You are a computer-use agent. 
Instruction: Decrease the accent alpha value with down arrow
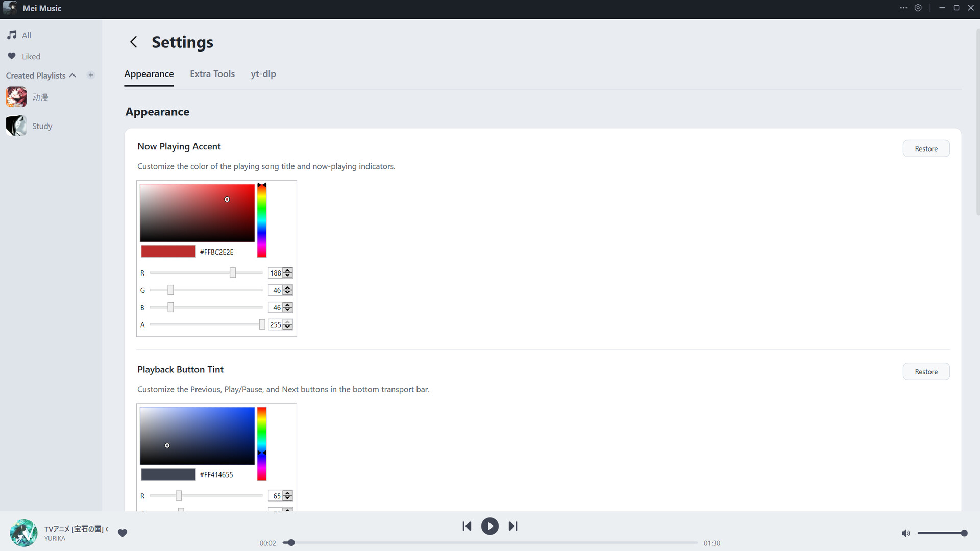click(x=288, y=327)
